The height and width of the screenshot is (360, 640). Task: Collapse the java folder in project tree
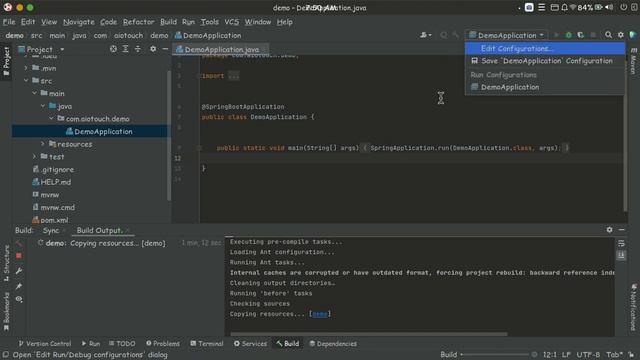pos(43,106)
